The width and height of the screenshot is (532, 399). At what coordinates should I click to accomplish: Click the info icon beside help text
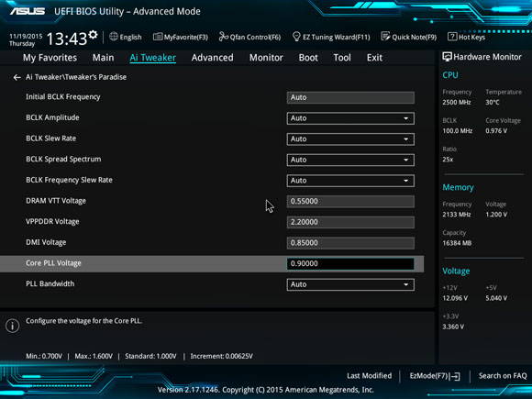click(x=13, y=326)
